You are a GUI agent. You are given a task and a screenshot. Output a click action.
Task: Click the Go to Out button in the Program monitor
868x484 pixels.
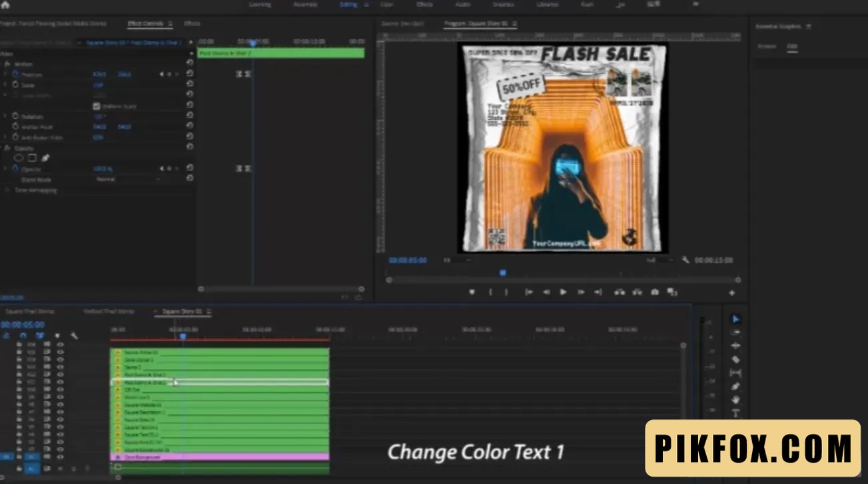pyautogui.click(x=598, y=292)
